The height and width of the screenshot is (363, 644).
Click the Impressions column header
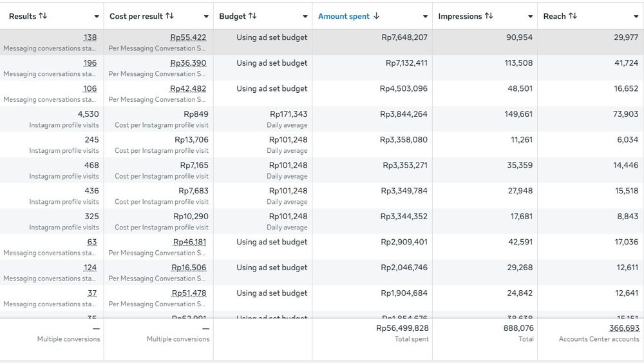pos(460,16)
